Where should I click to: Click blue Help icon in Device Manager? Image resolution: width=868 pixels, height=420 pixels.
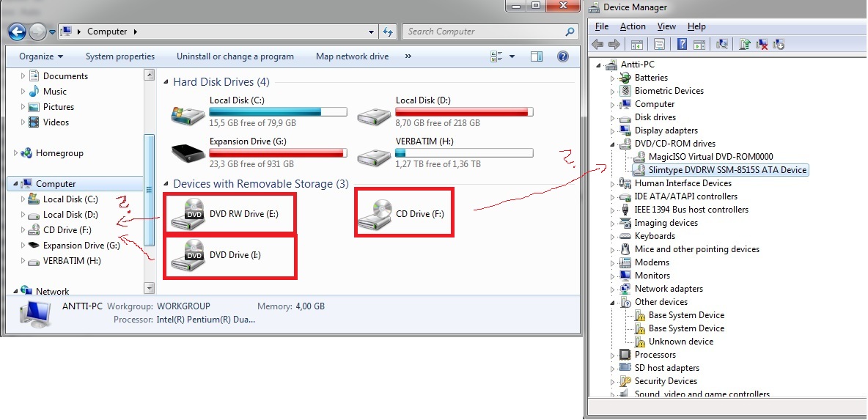(x=682, y=44)
